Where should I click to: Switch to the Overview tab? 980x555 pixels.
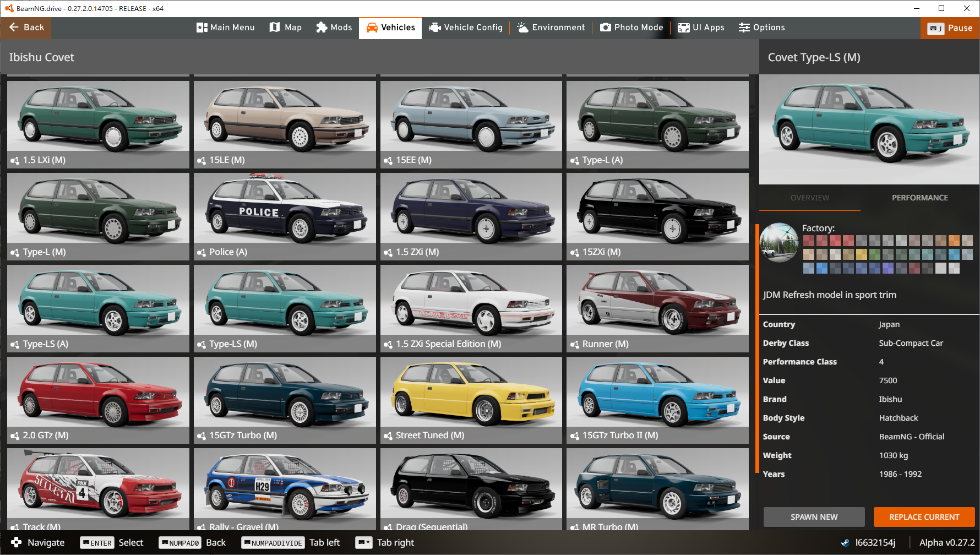click(809, 198)
